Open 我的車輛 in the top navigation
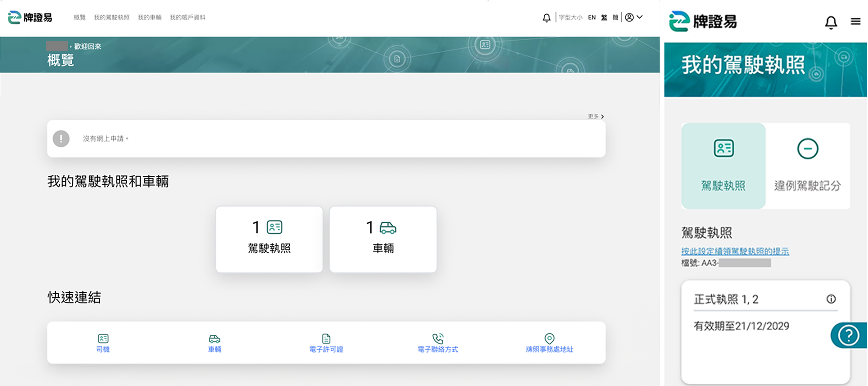Viewport: 868px width, 386px height. pyautogui.click(x=150, y=17)
